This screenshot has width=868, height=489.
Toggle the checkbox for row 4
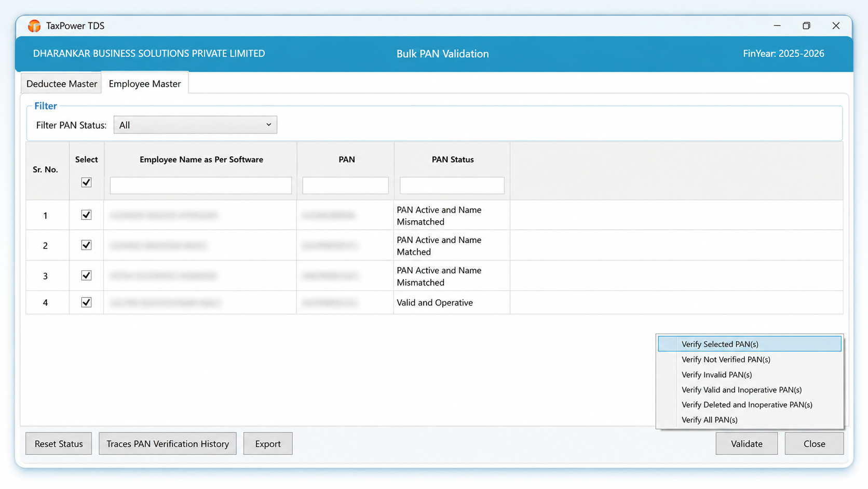point(86,302)
